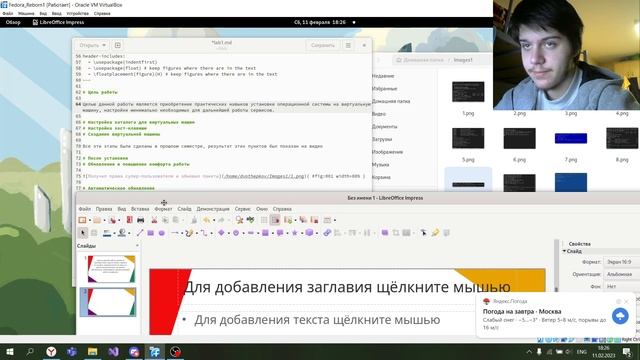Select the Block Arrows tool
640x360 pixels.
[251, 233]
